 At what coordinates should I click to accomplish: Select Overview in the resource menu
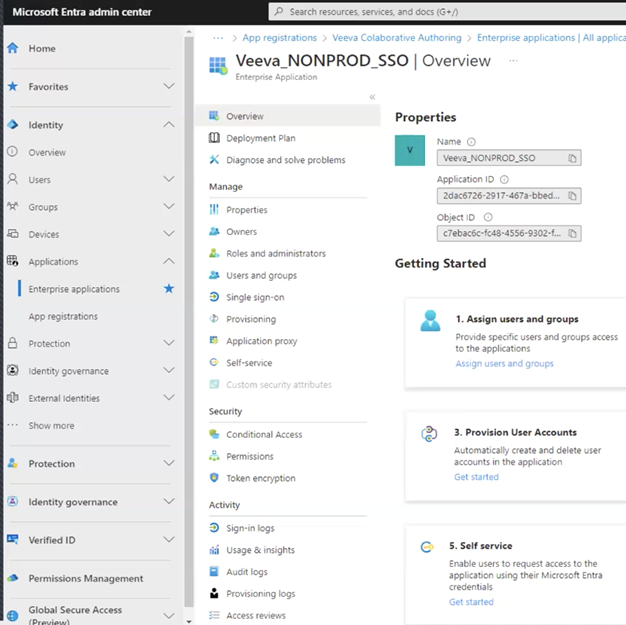(287, 116)
